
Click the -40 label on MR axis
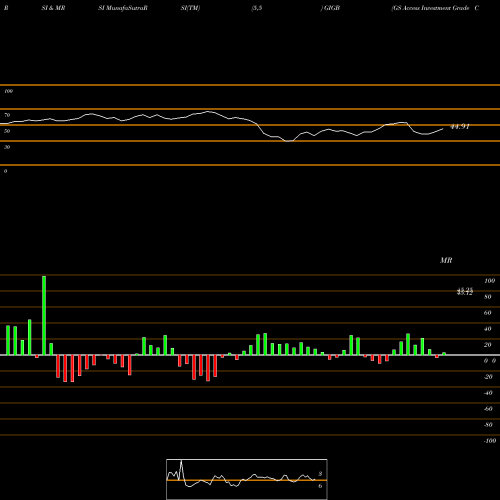(488, 393)
